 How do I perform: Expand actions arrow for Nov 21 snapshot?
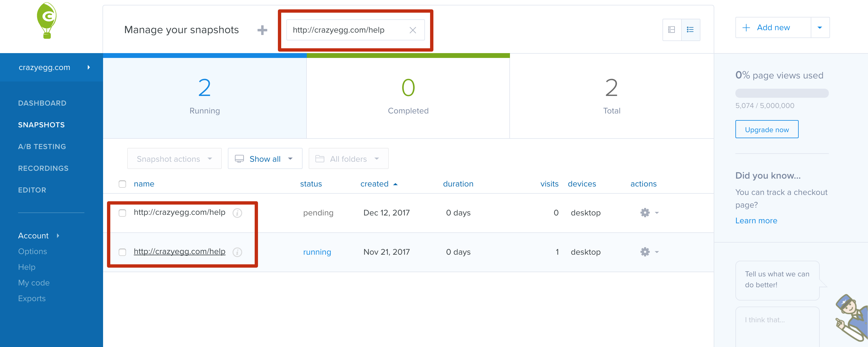657,252
